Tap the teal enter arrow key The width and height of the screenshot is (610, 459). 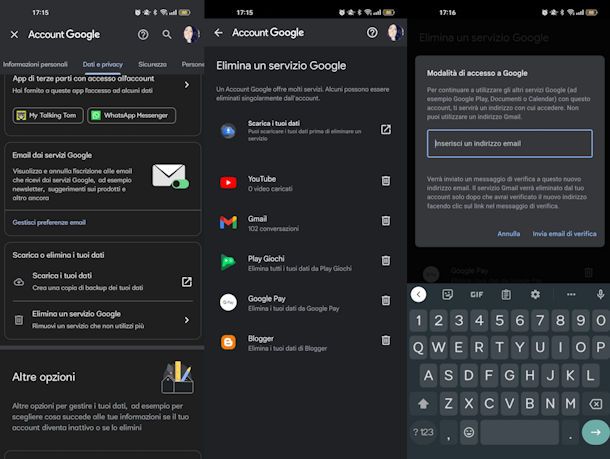595,432
